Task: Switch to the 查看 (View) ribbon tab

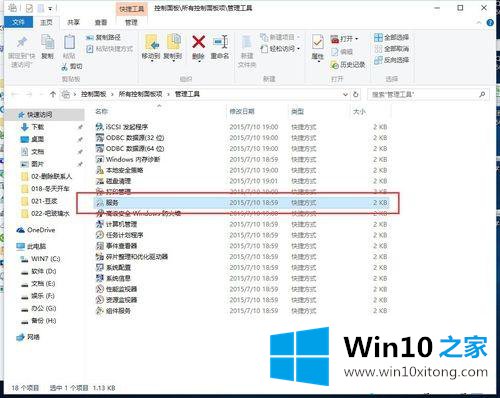Action: point(101,22)
